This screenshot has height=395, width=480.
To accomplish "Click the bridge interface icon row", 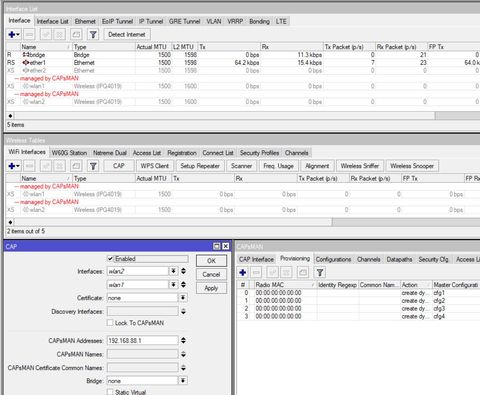I will coord(26,55).
